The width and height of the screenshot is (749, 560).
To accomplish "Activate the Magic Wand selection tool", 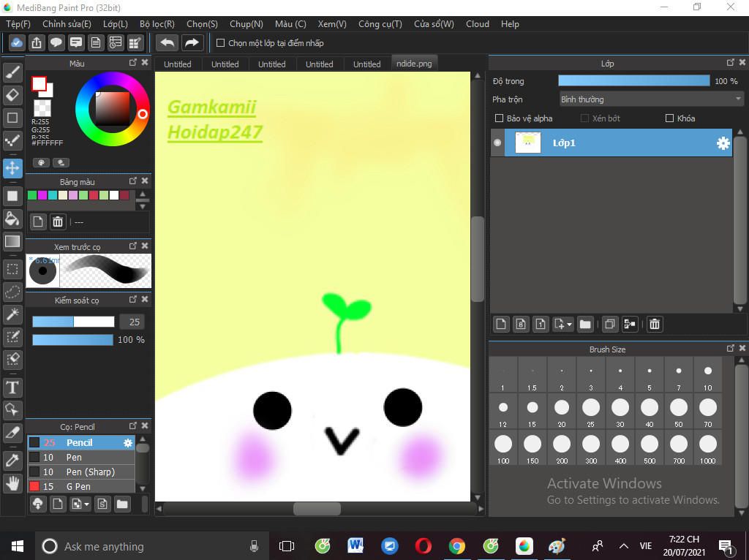I will point(12,314).
